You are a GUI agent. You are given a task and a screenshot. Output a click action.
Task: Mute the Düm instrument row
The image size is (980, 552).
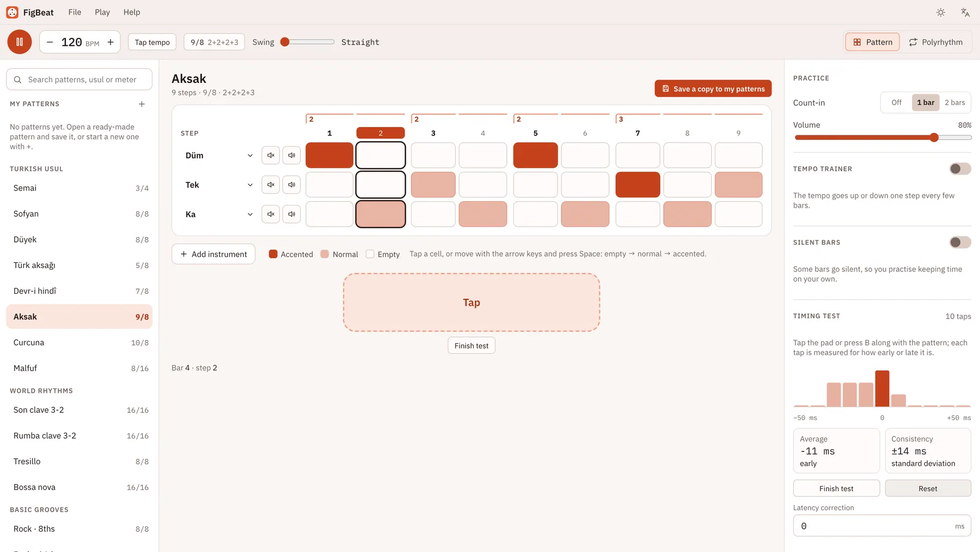tap(271, 155)
